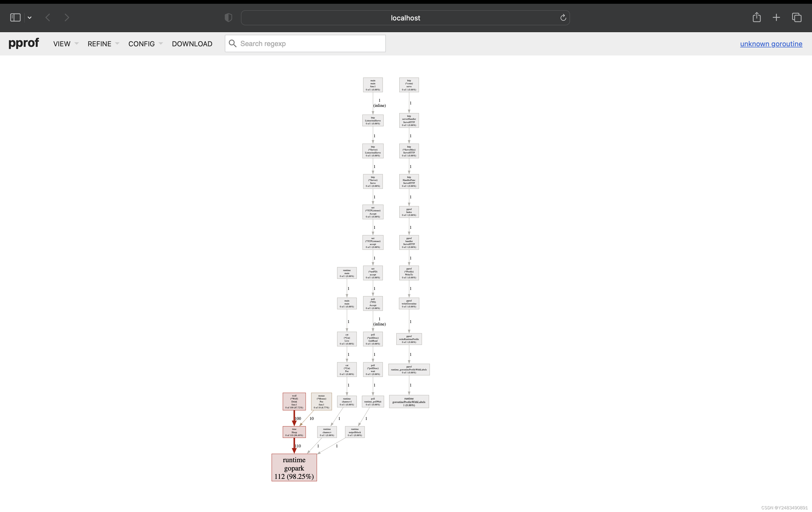The height and width of the screenshot is (512, 812).
Task: Open a new tab with plus icon
Action: (776, 17)
